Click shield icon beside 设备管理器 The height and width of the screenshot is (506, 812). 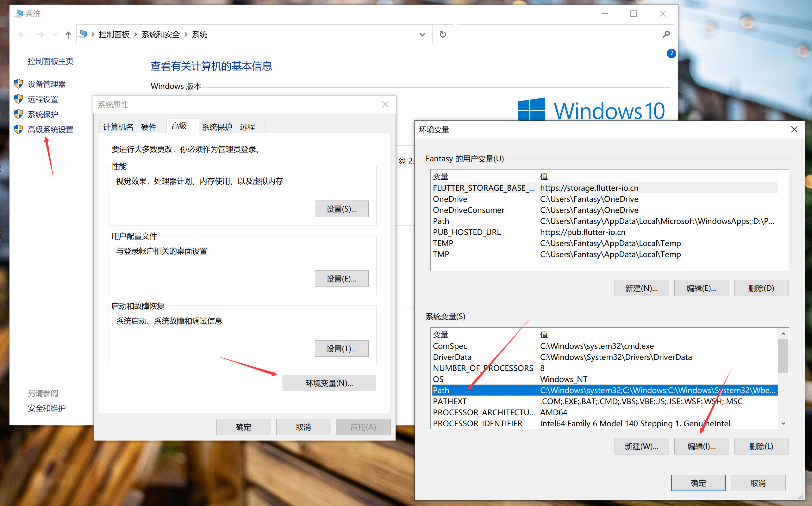coord(18,84)
